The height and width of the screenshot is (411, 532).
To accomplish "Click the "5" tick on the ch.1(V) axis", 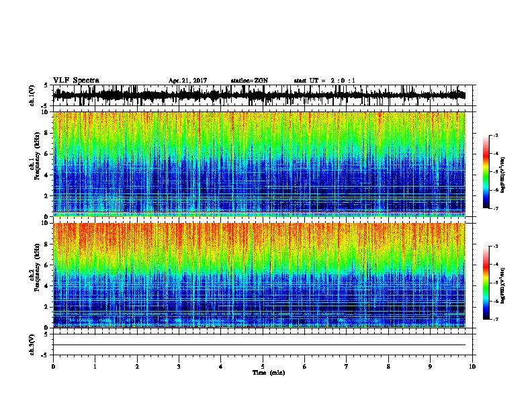I will coord(46,85).
